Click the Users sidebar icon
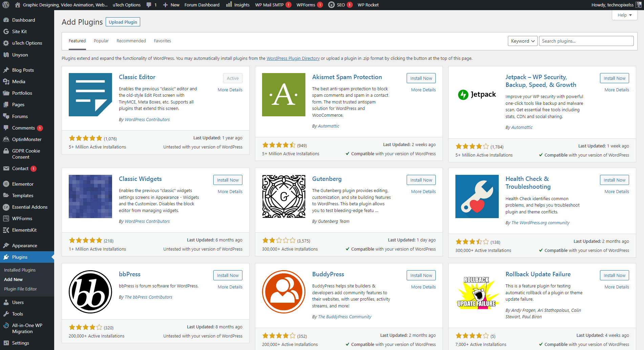644x350 pixels. point(6,302)
